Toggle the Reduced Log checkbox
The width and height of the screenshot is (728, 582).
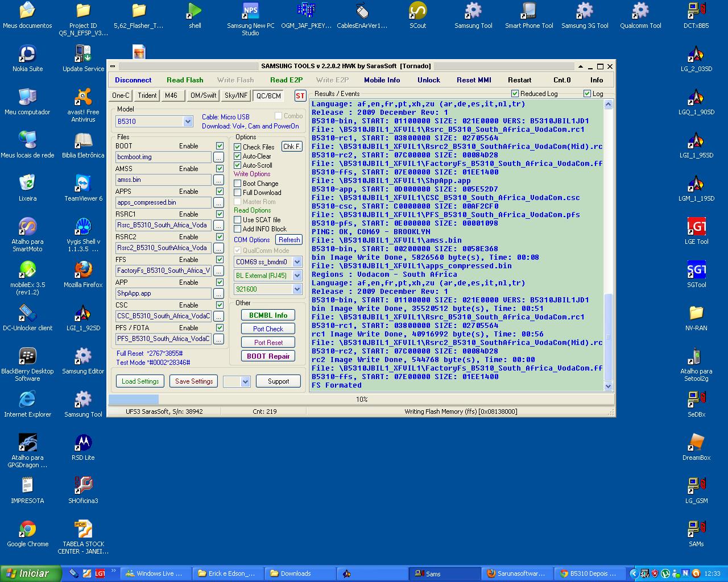(515, 93)
